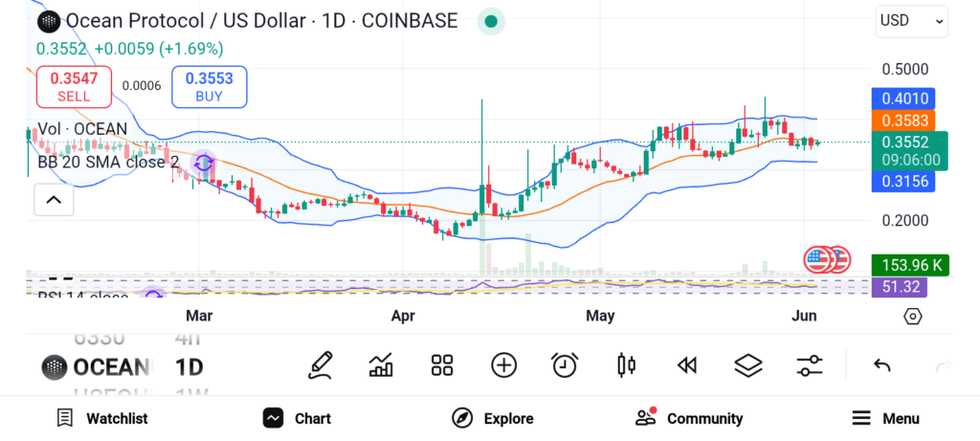Create an alert with the alarm clock icon

pyautogui.click(x=565, y=365)
